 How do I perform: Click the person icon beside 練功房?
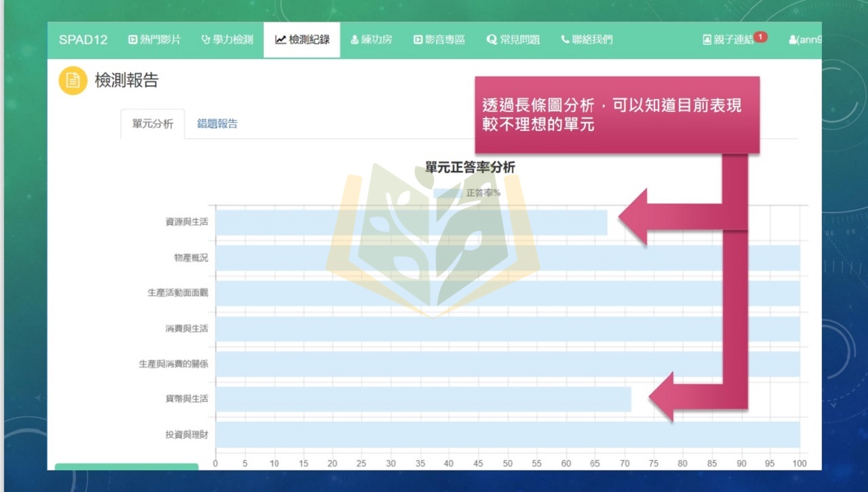click(354, 40)
